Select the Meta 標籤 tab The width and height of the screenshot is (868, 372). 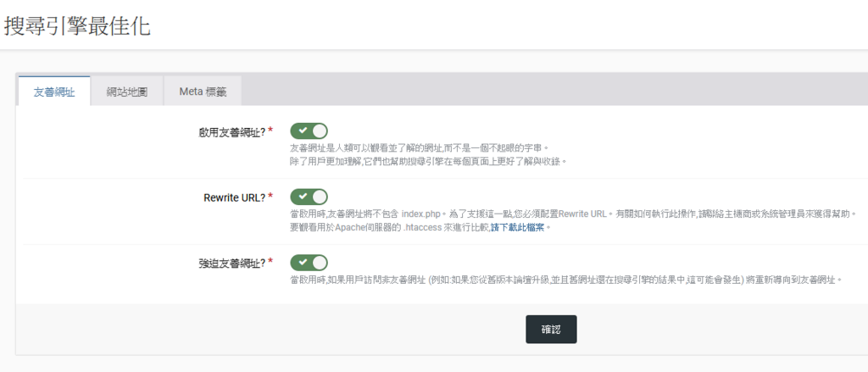203,92
